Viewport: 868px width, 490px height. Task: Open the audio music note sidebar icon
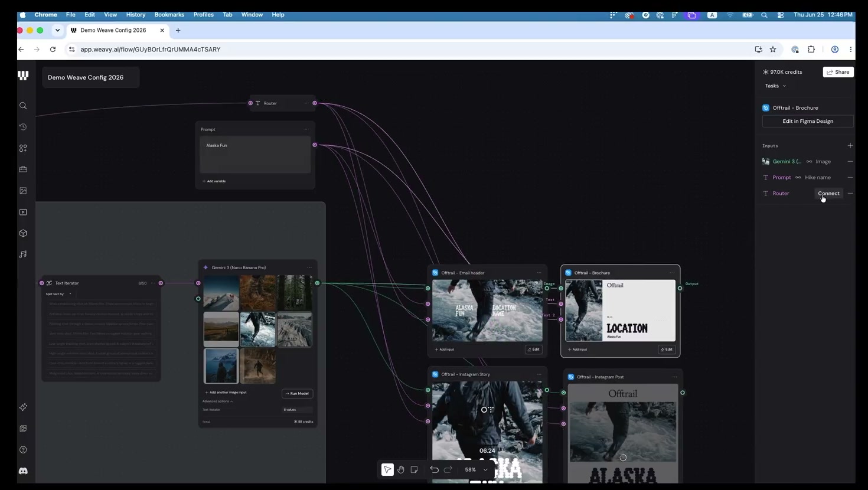coord(23,254)
